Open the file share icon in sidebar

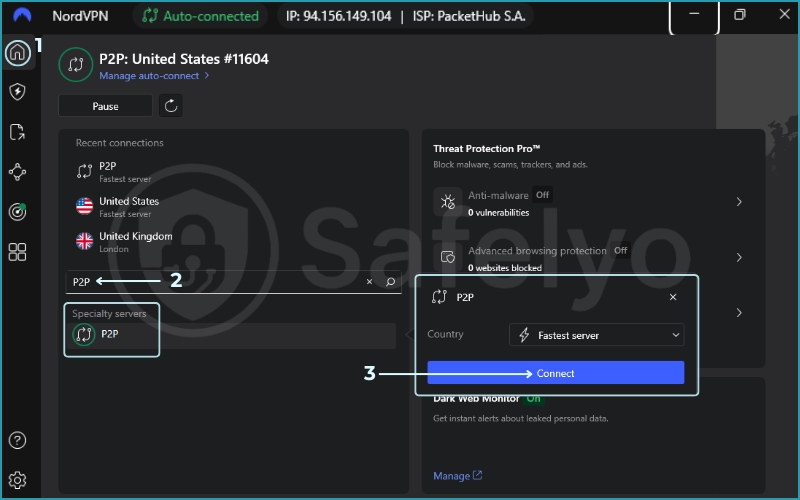point(17,132)
